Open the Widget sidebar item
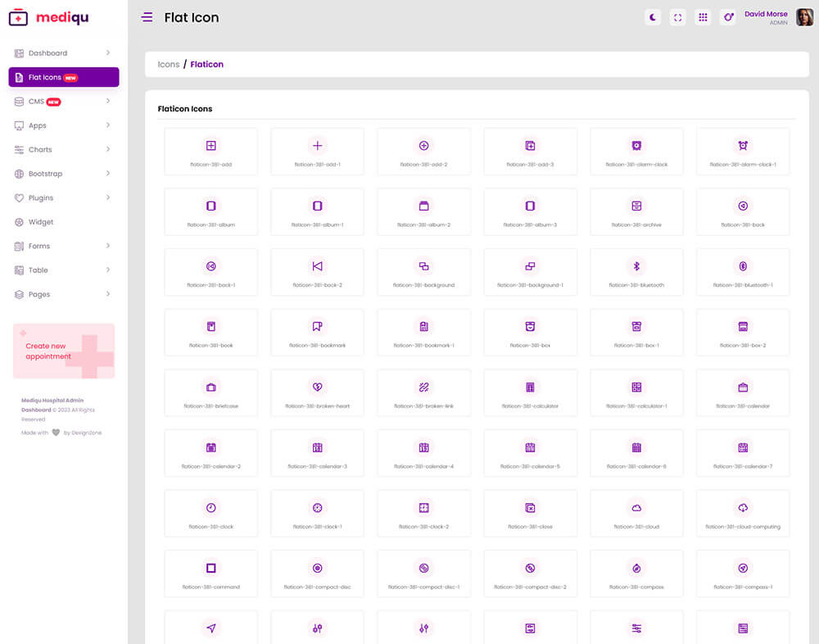The width and height of the screenshot is (819, 644). point(41,222)
